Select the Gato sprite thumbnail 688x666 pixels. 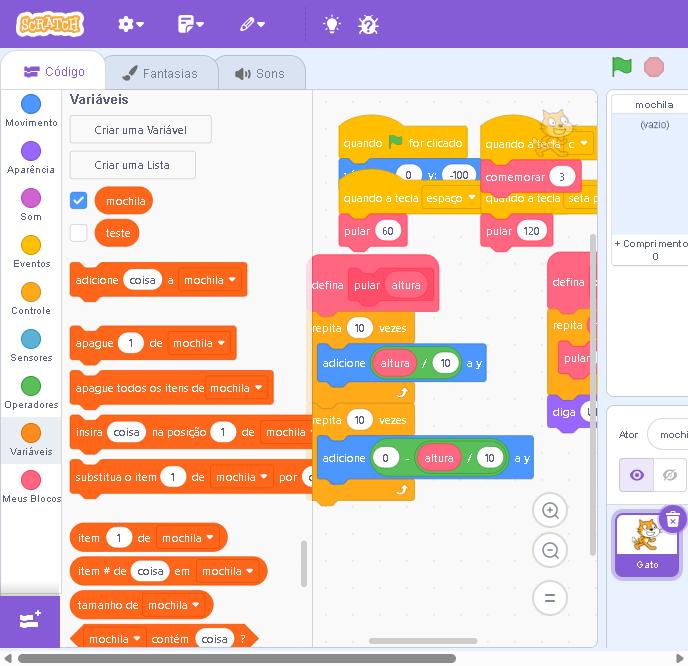point(647,545)
